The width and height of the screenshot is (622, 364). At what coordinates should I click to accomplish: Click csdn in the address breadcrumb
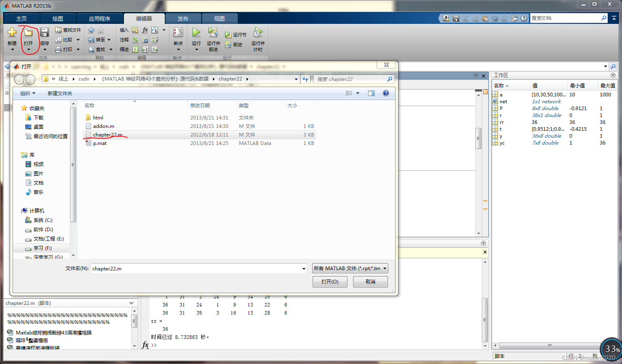(84, 79)
